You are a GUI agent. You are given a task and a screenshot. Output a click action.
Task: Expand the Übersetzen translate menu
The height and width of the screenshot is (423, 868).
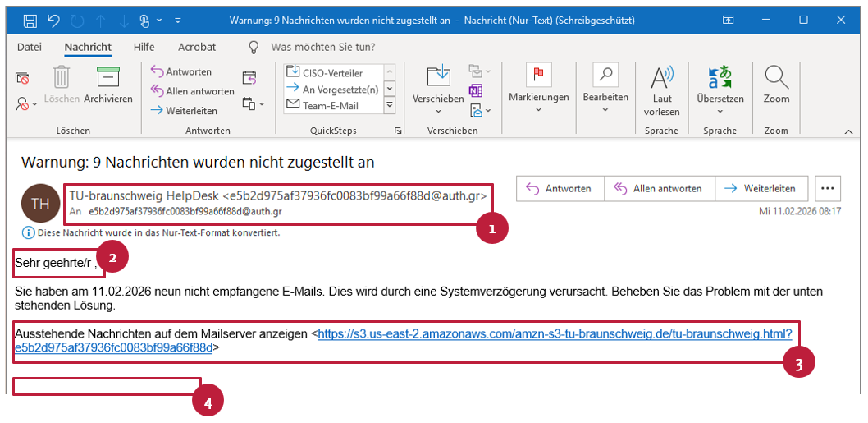(x=720, y=110)
